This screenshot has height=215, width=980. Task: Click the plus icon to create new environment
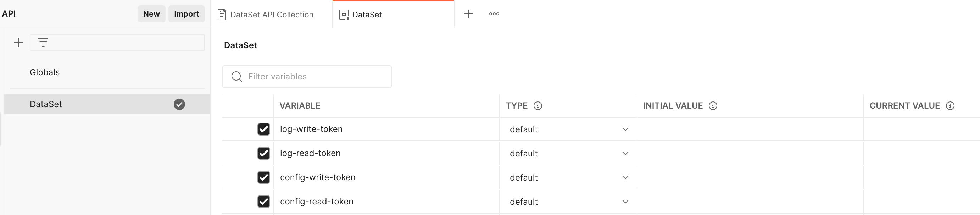[x=18, y=43]
